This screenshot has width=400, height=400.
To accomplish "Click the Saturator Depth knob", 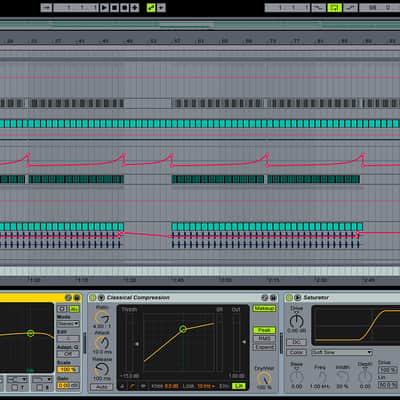I will point(365,377).
